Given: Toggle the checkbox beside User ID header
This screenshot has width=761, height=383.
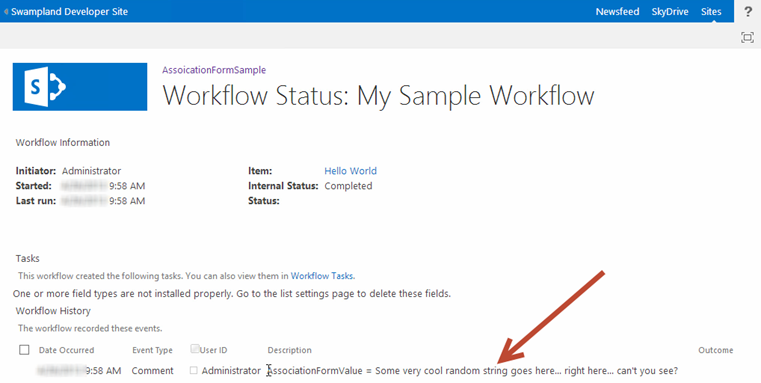Looking at the screenshot, I should (x=195, y=349).
